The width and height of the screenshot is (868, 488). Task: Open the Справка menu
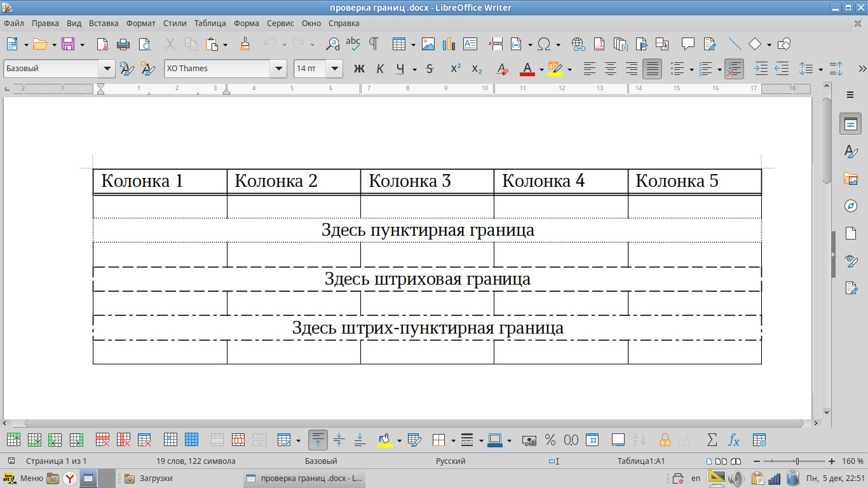point(344,23)
